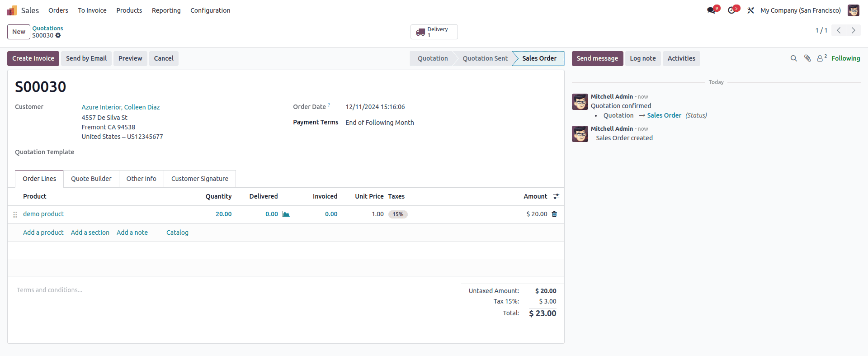The image size is (868, 356).
Task: Open the Catalog link
Action: (x=177, y=233)
